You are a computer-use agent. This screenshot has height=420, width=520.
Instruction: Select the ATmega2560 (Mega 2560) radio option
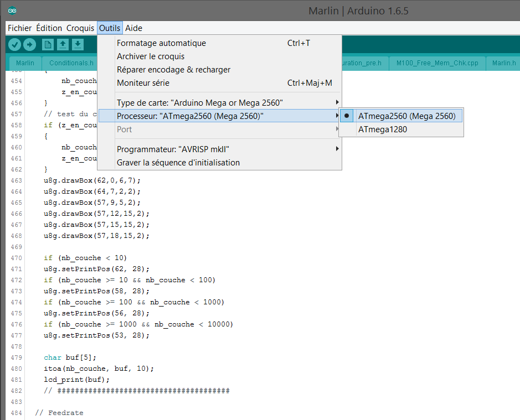pyautogui.click(x=401, y=116)
